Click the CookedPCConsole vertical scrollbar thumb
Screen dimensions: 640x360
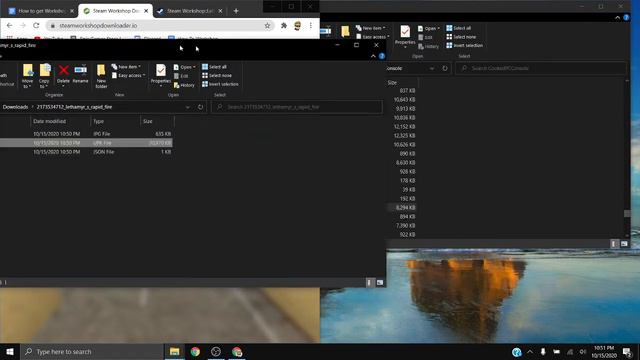[x=627, y=213]
